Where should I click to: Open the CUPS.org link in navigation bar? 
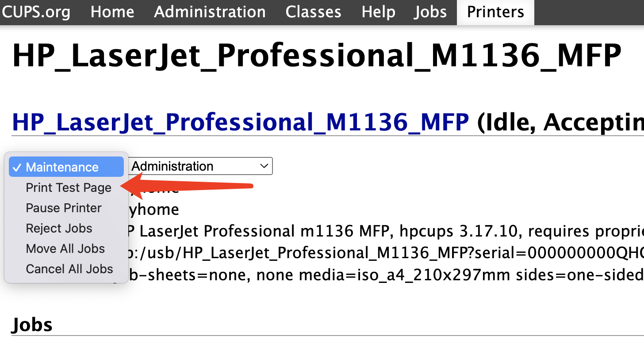36,12
